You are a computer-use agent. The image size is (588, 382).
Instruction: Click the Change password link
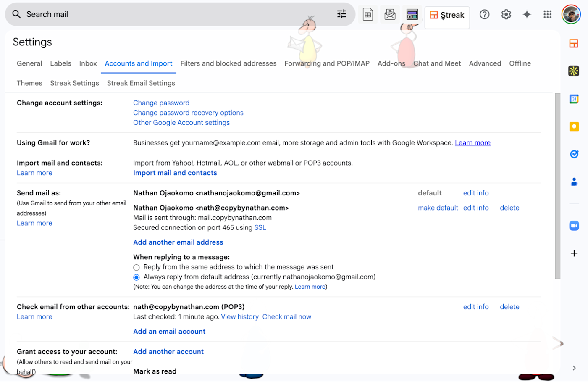(161, 103)
